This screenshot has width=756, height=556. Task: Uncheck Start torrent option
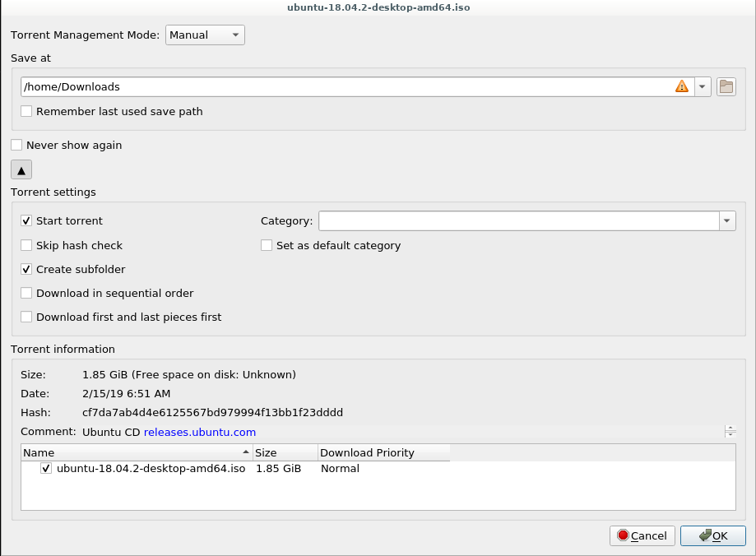26,221
